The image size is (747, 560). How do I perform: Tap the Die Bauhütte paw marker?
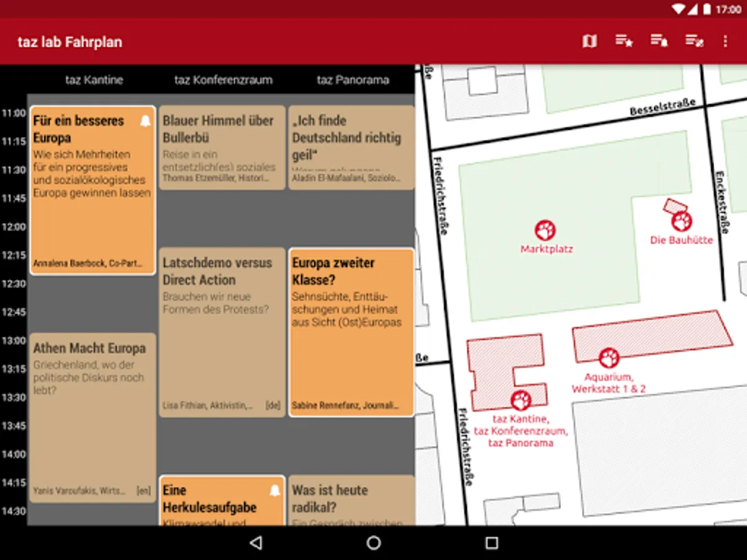click(x=682, y=222)
